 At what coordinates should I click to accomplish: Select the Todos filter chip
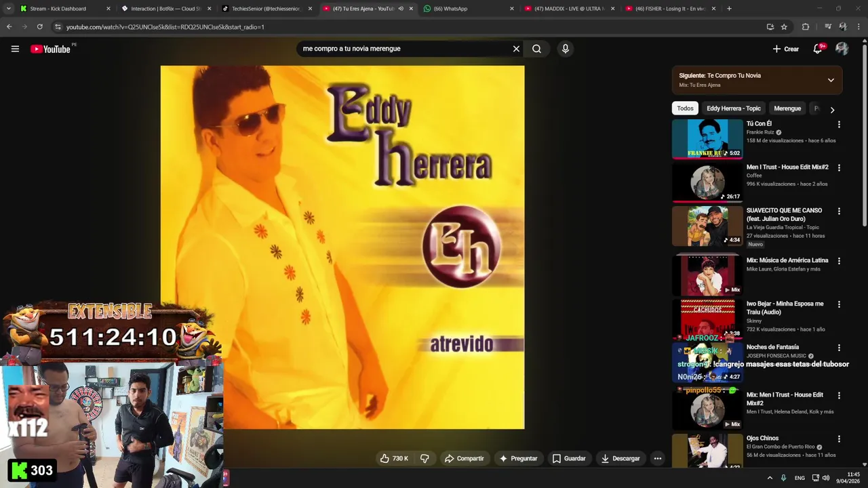click(x=685, y=108)
